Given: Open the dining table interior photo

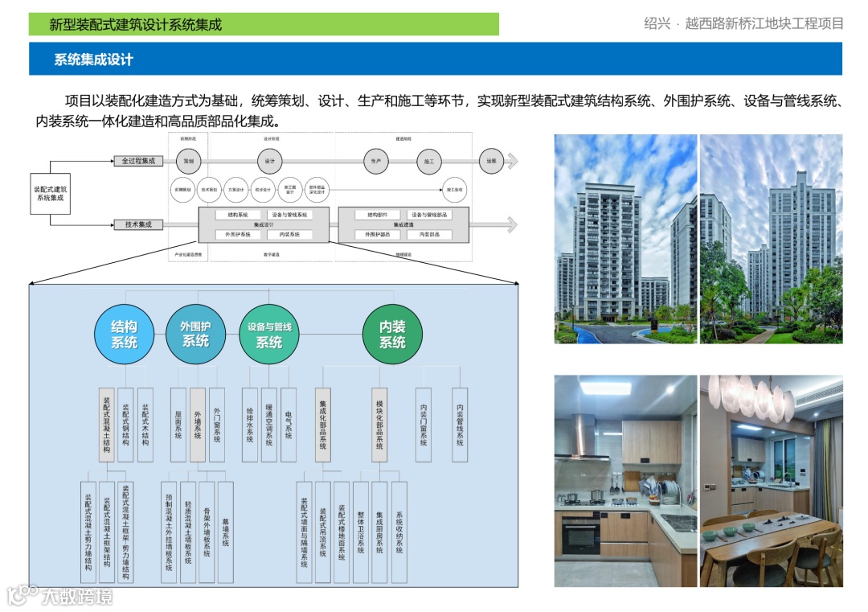Looking at the screenshot, I should click(x=771, y=481).
